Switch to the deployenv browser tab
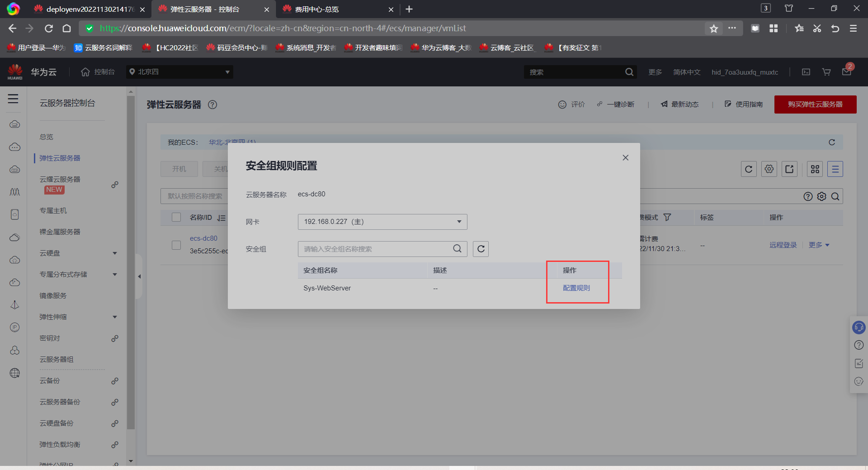This screenshot has height=470, width=868. point(89,9)
